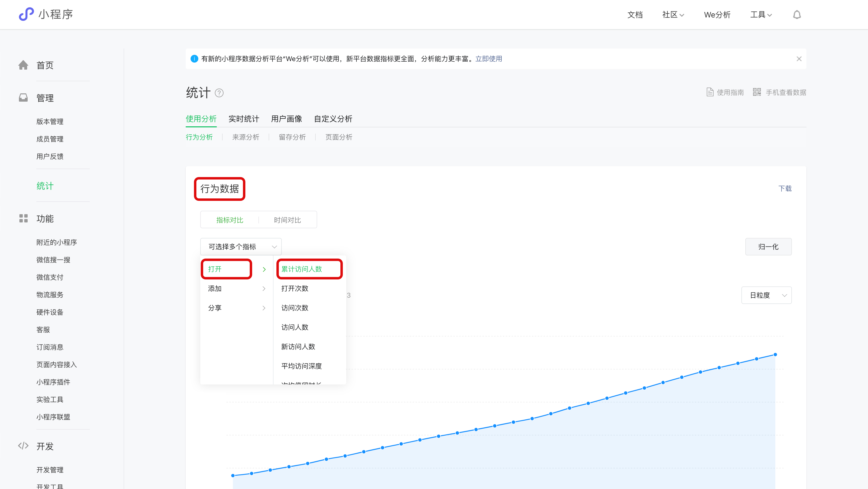The height and width of the screenshot is (489, 868).
Task: Open 硬件设备 in the sidebar
Action: pyautogui.click(x=50, y=312)
